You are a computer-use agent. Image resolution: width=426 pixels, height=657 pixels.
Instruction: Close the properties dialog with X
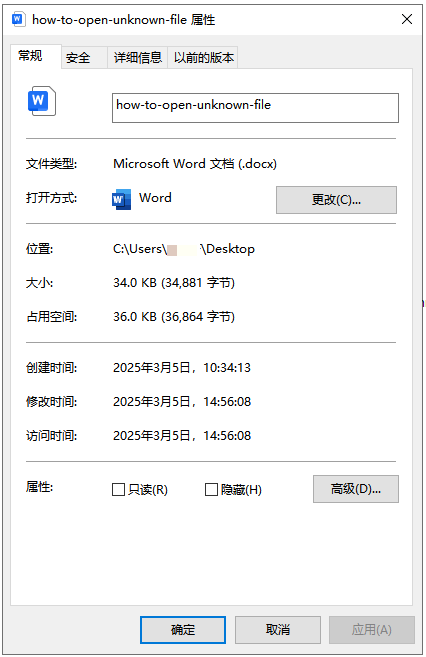[x=407, y=19]
